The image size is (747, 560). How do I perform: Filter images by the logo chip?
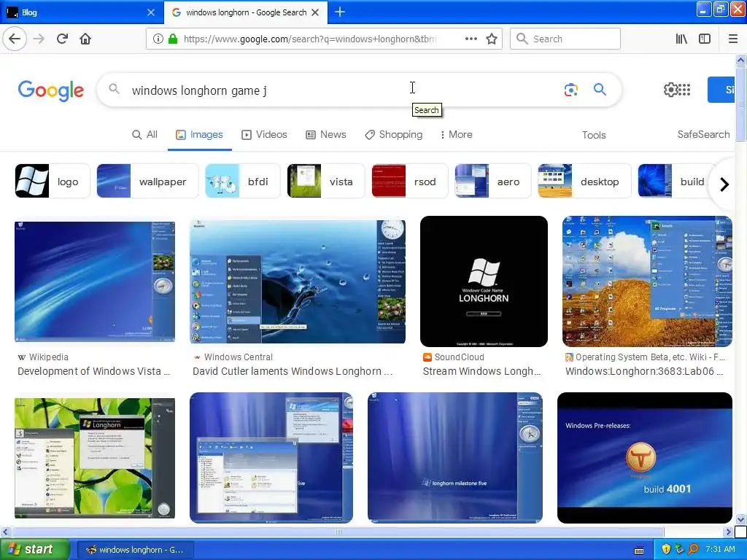coord(53,181)
